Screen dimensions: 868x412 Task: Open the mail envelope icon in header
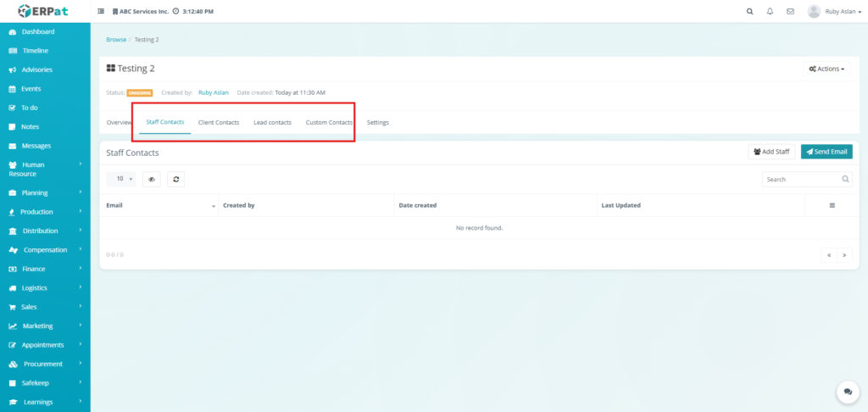pyautogui.click(x=790, y=12)
